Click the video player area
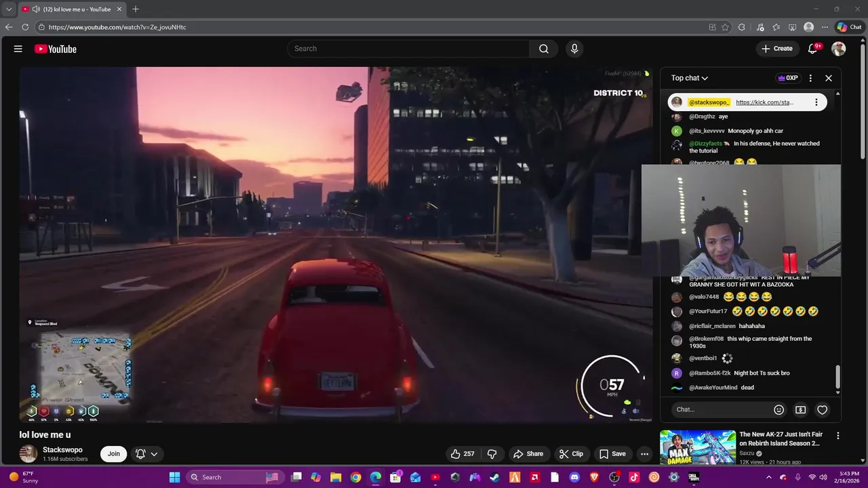 [x=336, y=244]
